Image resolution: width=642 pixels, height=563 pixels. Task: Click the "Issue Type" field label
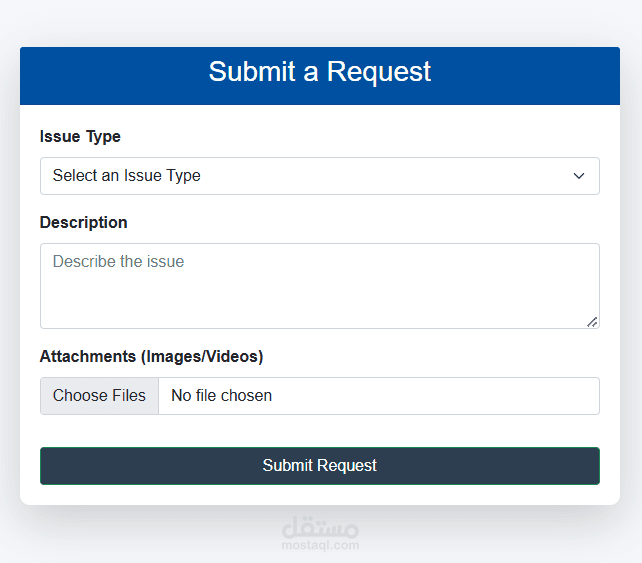coord(80,137)
